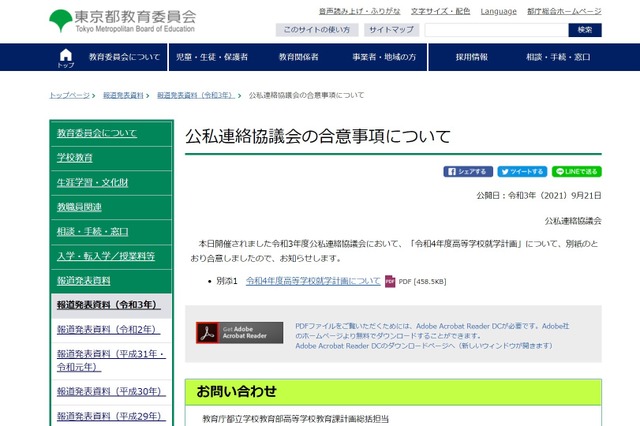Open 令和4年度高等学校就学計画について PDF link

coord(313,281)
